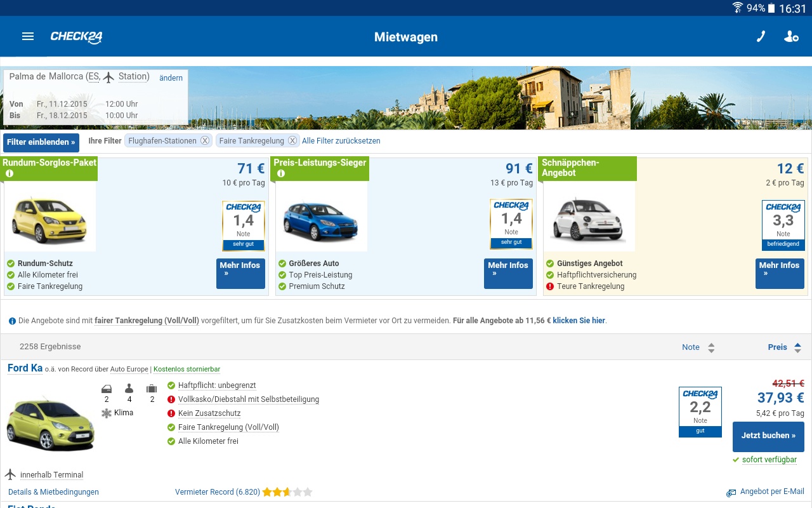Open Mehr Infos for Schnäppchen-Angebot
Viewport: 812px width, 508px height.
(x=780, y=274)
